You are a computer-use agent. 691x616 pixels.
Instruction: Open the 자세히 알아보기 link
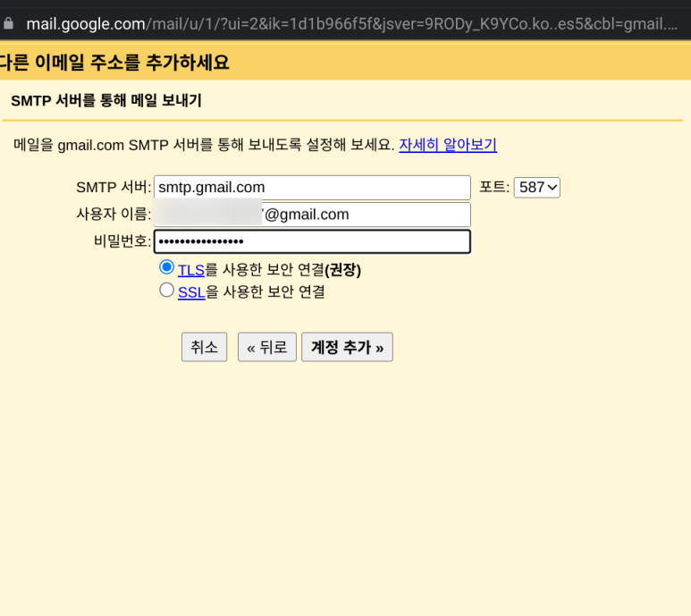(x=448, y=145)
